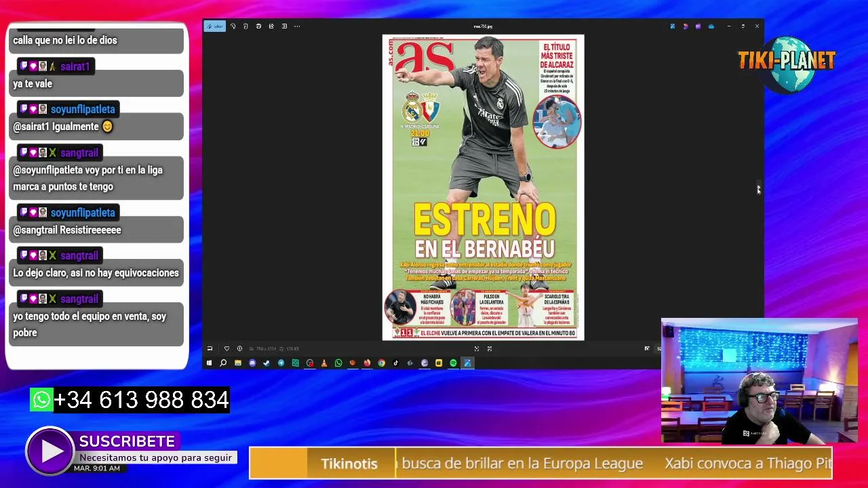Open File Explorer from the taskbar
868x488 pixels.
click(x=237, y=363)
